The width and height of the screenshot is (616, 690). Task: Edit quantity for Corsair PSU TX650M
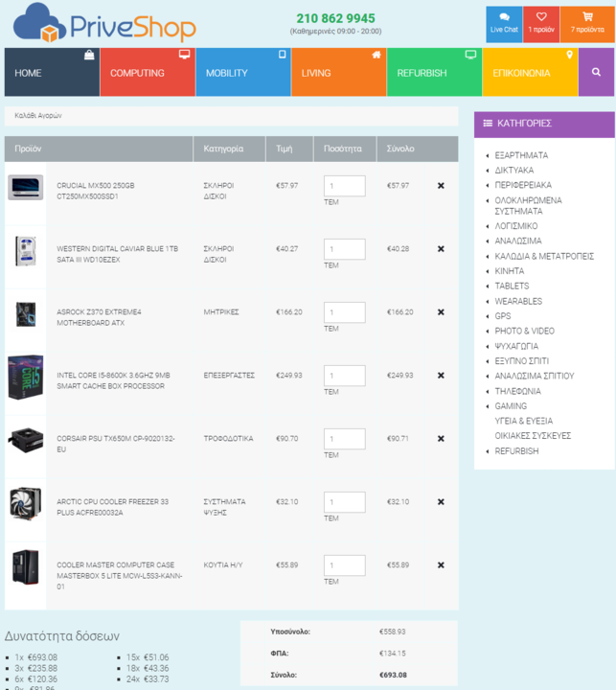(x=345, y=439)
